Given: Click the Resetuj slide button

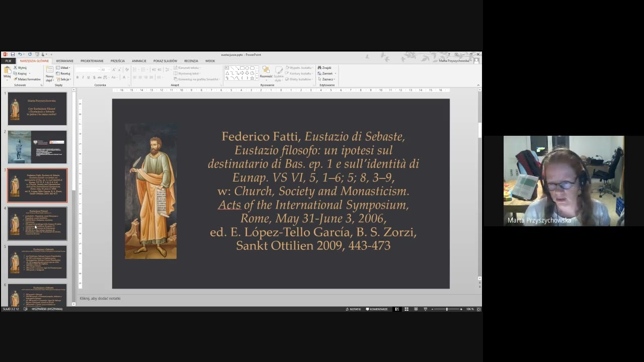Looking at the screenshot, I should click(63, 73).
